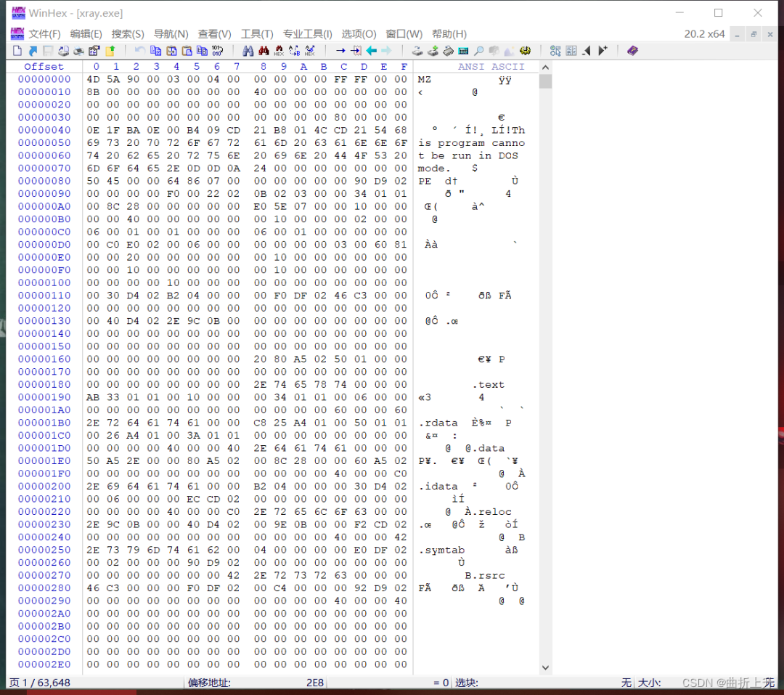784x695 pixels.
Task: Click the blue binoculars Find Text icon
Action: click(x=248, y=51)
